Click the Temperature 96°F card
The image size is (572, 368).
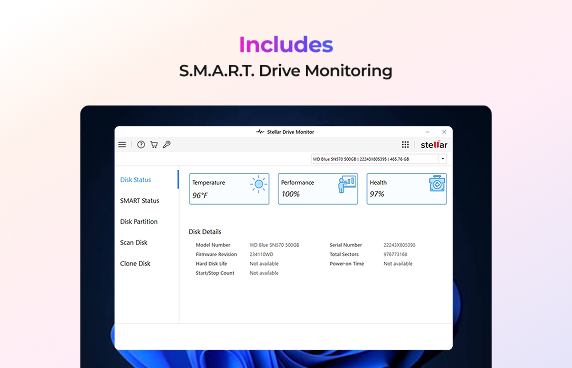coord(229,189)
